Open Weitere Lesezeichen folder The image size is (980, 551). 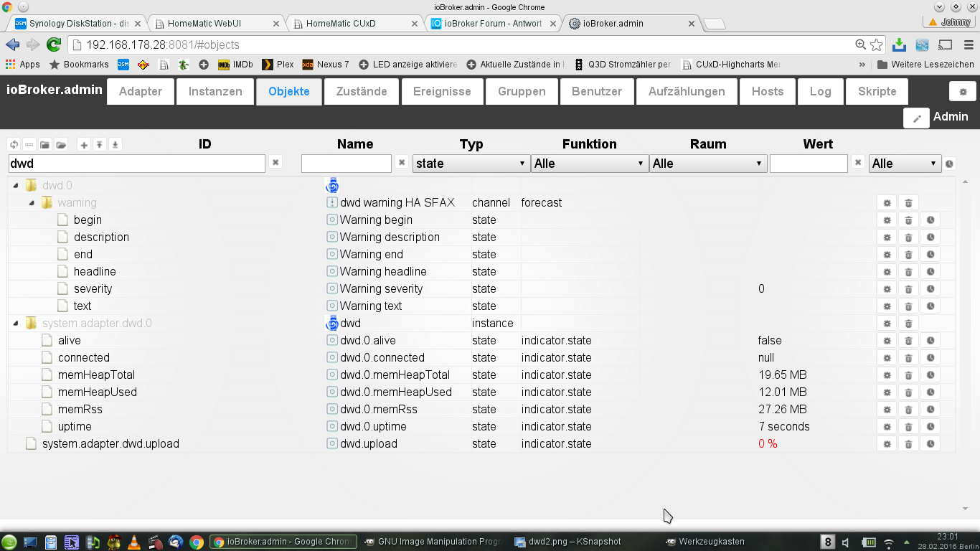click(925, 65)
